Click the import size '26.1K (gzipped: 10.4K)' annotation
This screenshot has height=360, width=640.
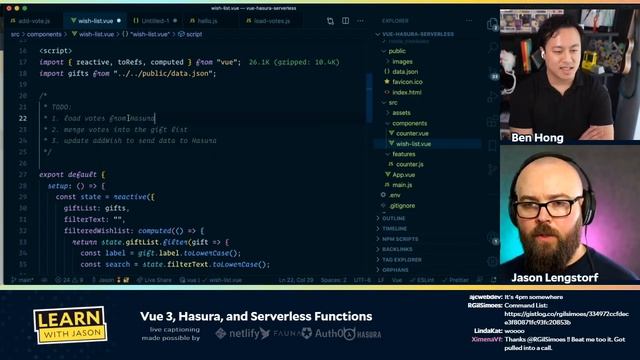(x=294, y=62)
